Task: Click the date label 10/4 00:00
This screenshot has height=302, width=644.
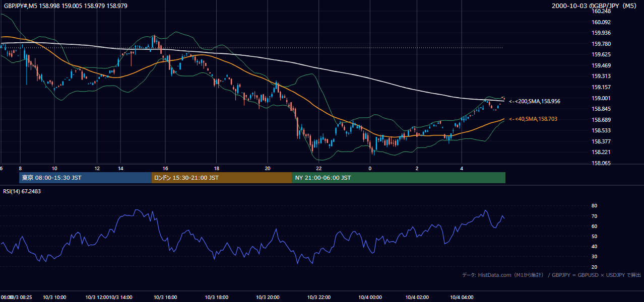Action: click(370, 297)
